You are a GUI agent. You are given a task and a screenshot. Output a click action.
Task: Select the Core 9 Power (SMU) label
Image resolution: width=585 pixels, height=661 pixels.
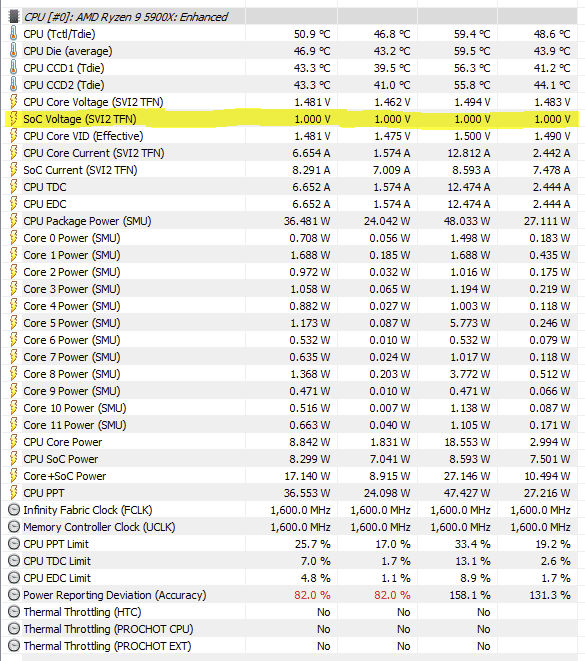point(72,391)
